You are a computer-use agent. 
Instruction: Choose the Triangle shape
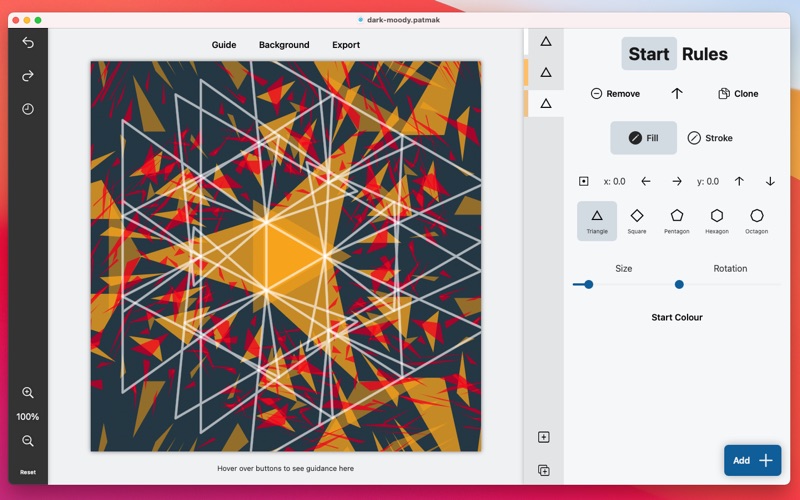pyautogui.click(x=597, y=221)
